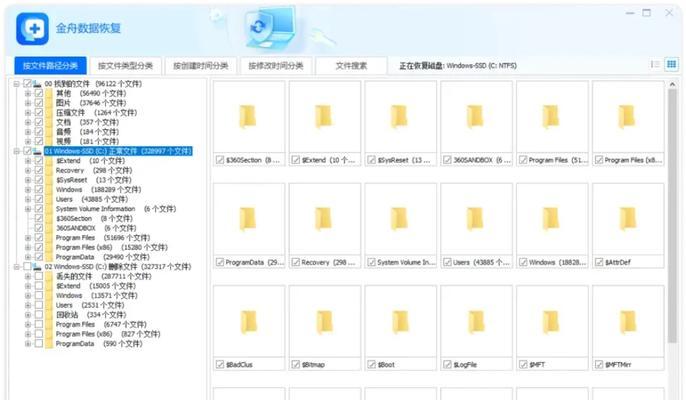686x400 pixels.
Task: Select the $BadClus folder icon
Action: tap(248, 321)
